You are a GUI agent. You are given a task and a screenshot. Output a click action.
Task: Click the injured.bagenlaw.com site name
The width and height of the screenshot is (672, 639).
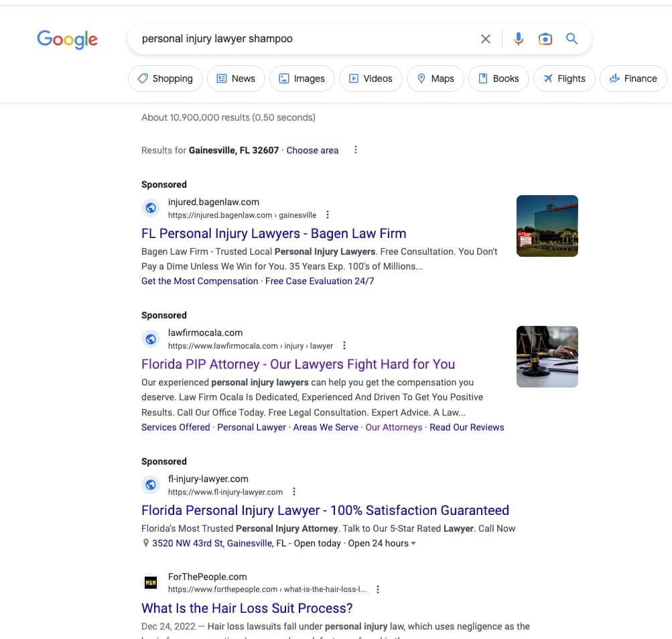tap(214, 202)
